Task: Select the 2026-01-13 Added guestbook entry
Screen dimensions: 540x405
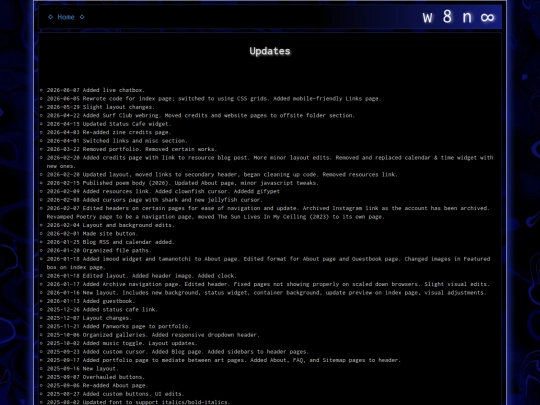Action: click(x=91, y=301)
